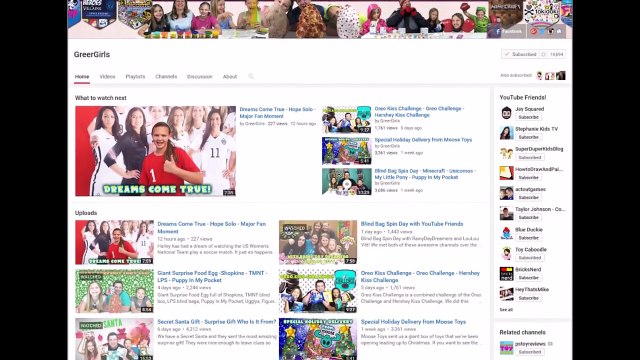Screen dimensions: 640x360
Task: Click the Jay Squared channel name
Action: (x=529, y=109)
